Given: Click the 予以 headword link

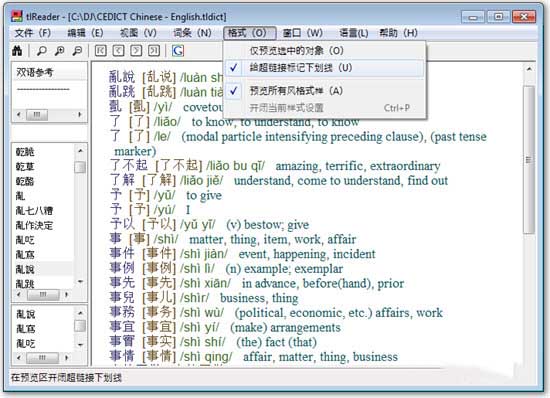Looking at the screenshot, I should [122, 224].
